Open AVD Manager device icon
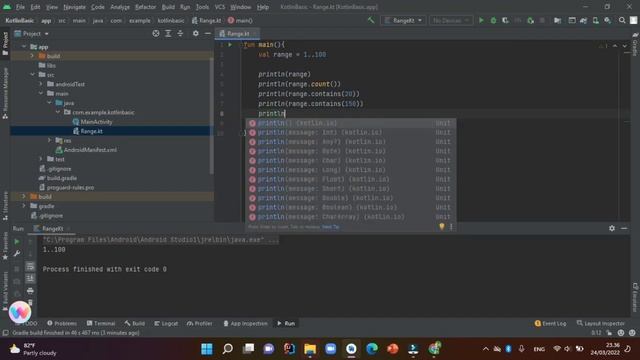This screenshot has width=640, height=360. point(596,20)
